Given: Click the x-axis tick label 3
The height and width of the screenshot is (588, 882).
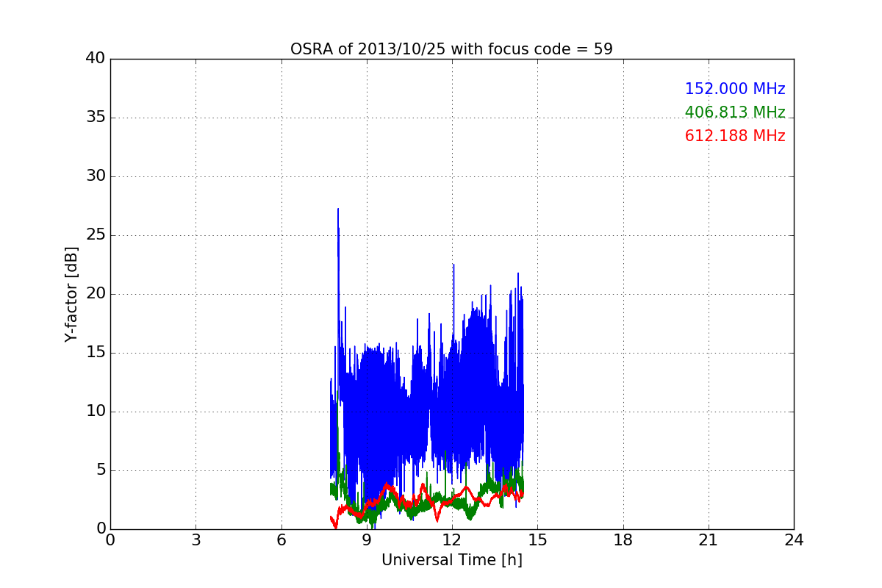Looking at the screenshot, I should click(x=196, y=540).
